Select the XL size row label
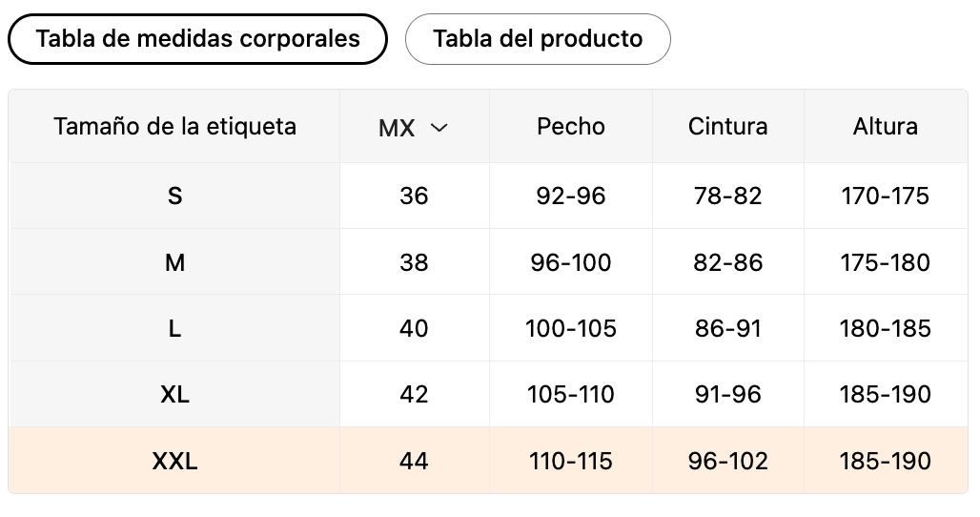The height and width of the screenshot is (517, 980). (174, 394)
